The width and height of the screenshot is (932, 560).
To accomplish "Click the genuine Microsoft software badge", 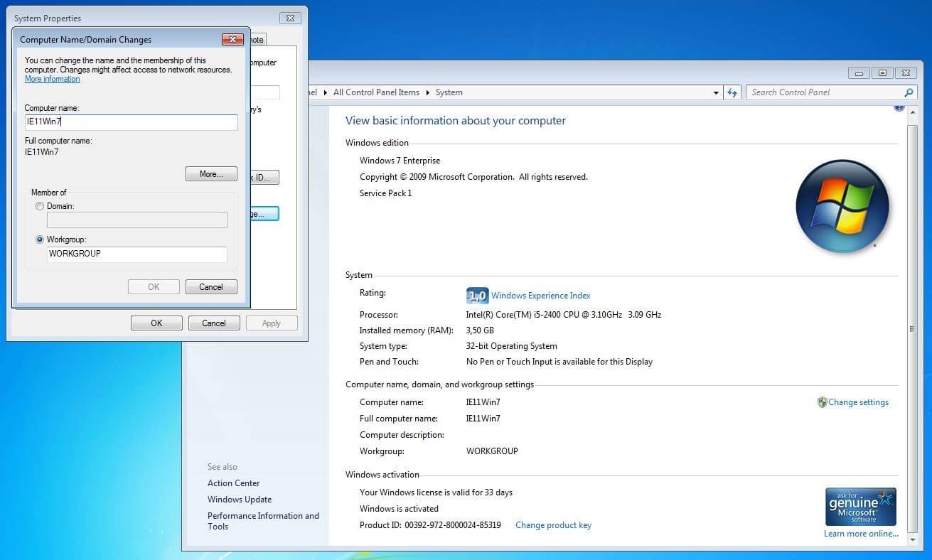I will (x=860, y=506).
